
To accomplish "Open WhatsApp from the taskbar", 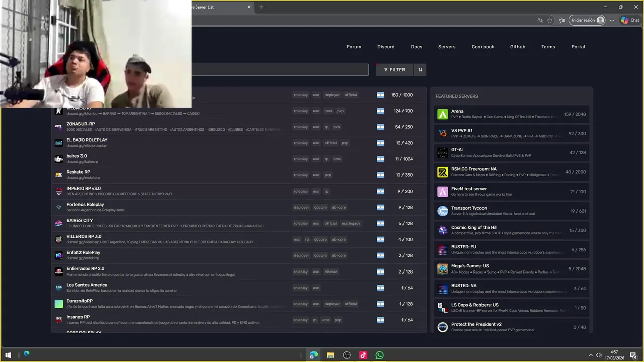I will 380,355.
